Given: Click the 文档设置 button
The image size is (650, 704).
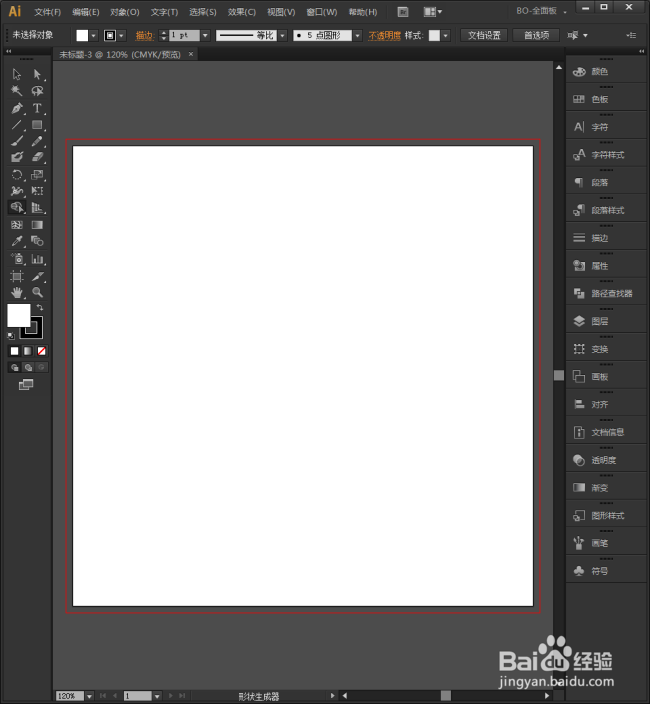Looking at the screenshot, I should [484, 35].
